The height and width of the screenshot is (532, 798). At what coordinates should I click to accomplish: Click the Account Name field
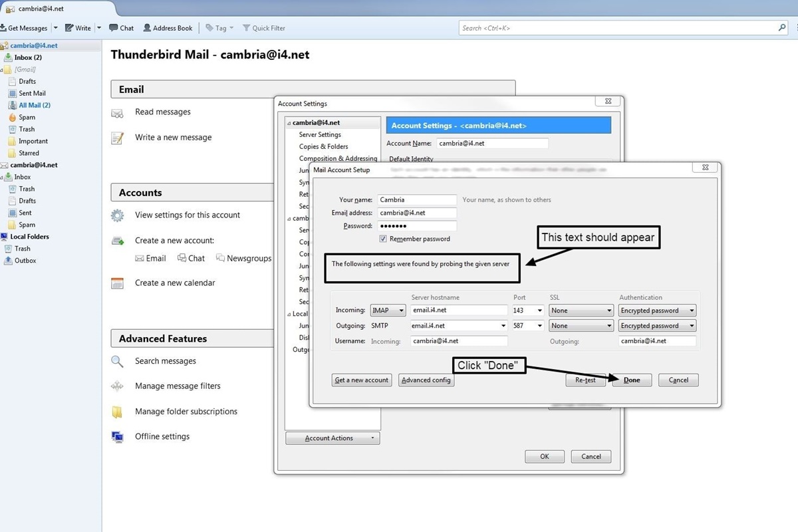(492, 143)
